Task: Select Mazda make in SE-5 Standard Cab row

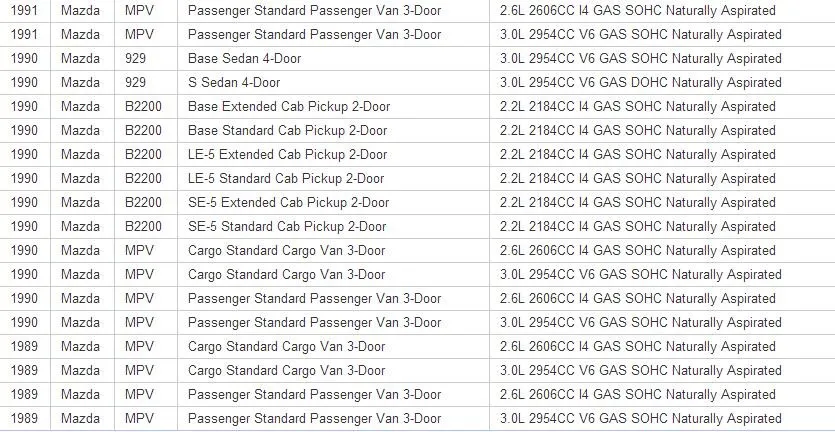Action: click(83, 226)
